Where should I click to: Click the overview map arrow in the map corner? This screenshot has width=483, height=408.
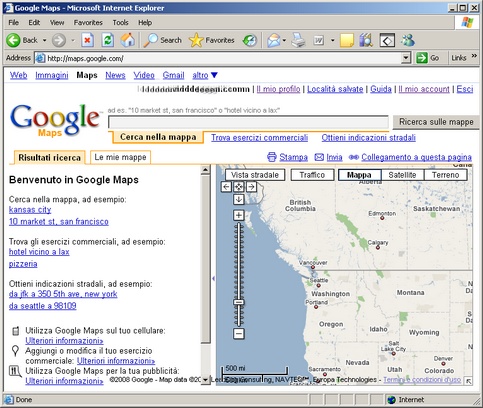click(468, 381)
